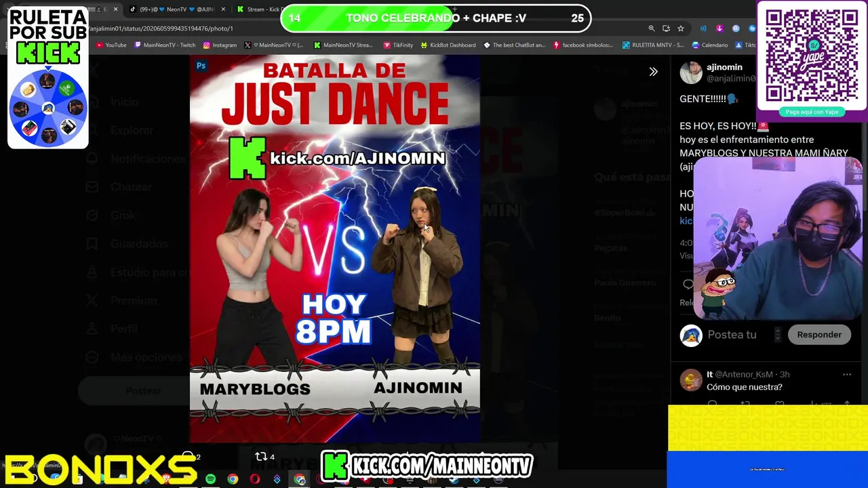Click the Photoshop Ps badge on the poster
This screenshot has height=488, width=868.
click(201, 66)
